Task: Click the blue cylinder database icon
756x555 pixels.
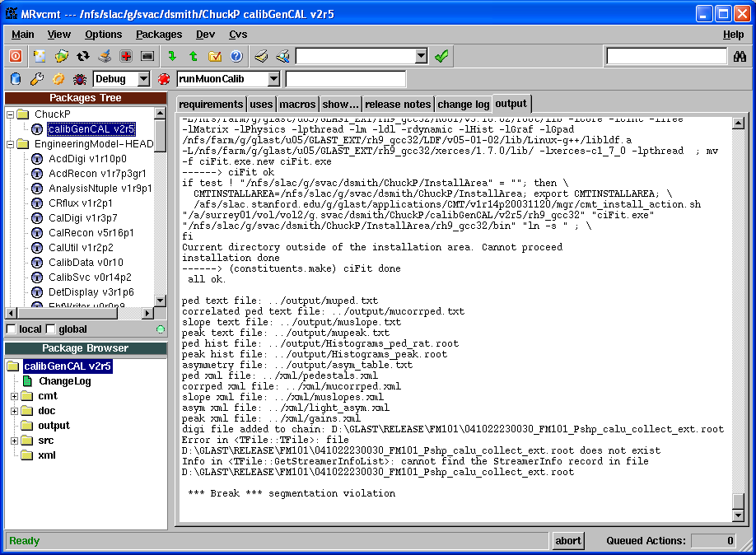Action: [x=16, y=78]
